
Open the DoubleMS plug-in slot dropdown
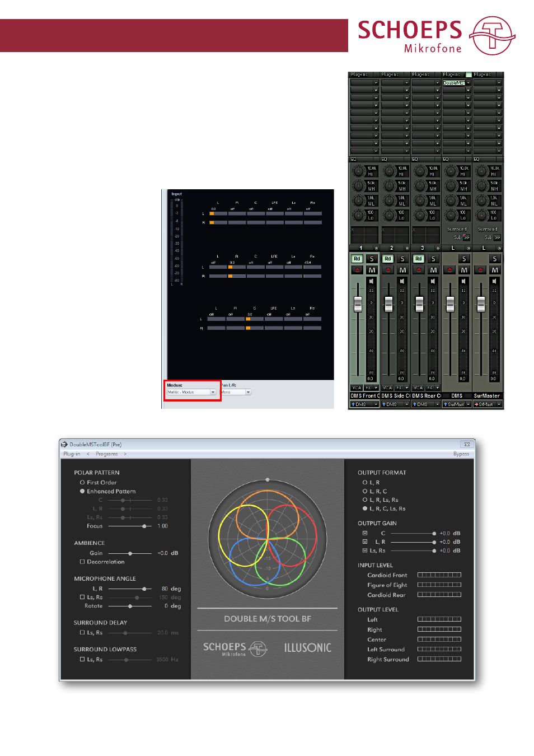[469, 83]
